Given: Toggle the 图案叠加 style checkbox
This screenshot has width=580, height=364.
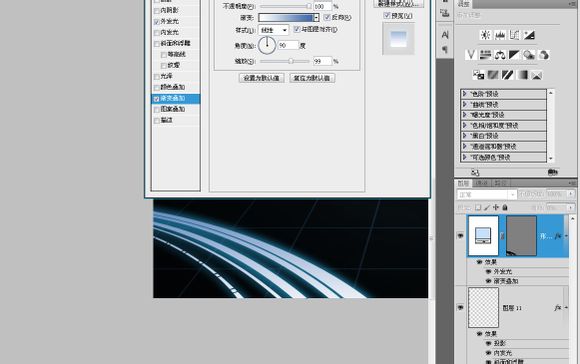Looking at the screenshot, I should pos(156,109).
